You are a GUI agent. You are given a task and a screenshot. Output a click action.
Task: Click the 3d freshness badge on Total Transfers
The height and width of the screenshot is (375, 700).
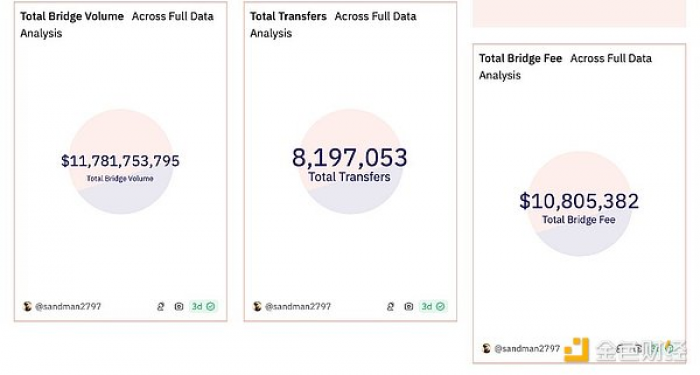click(x=433, y=307)
